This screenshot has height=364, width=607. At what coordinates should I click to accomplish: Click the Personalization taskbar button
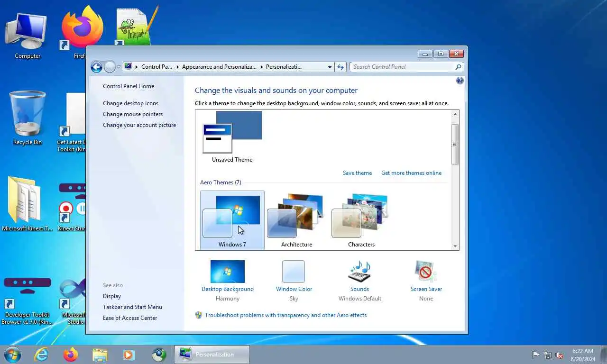point(212,355)
